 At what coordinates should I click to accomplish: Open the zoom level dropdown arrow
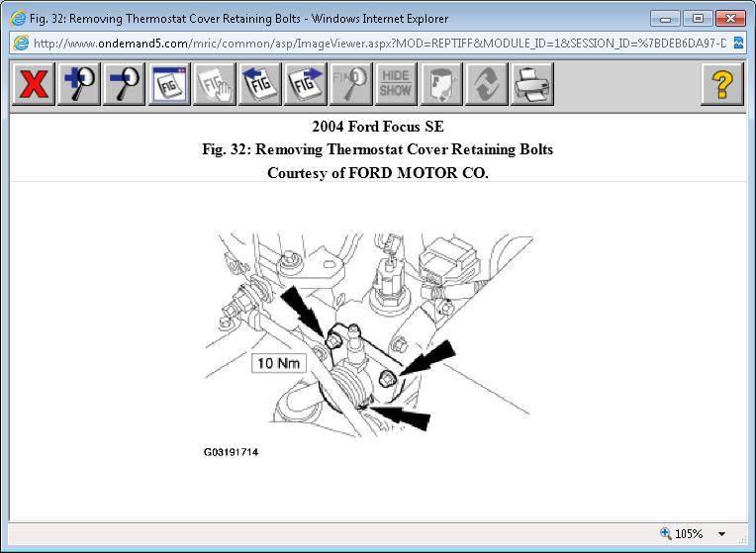coord(721,534)
